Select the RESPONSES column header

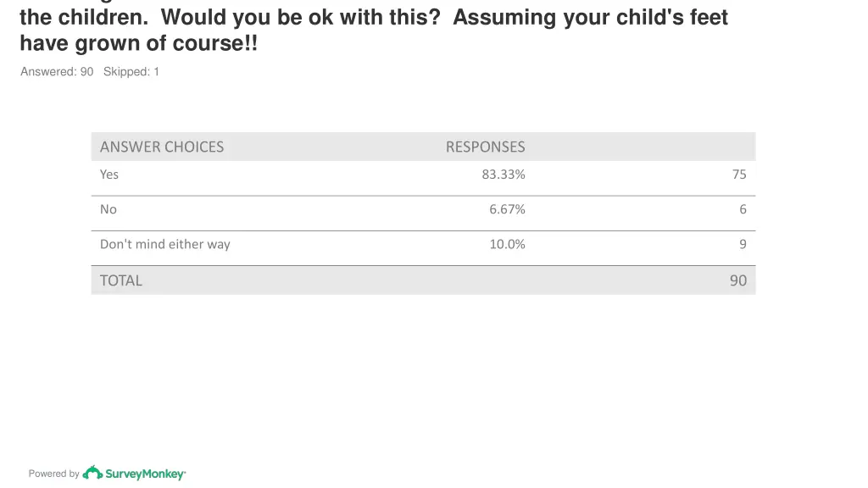(486, 147)
